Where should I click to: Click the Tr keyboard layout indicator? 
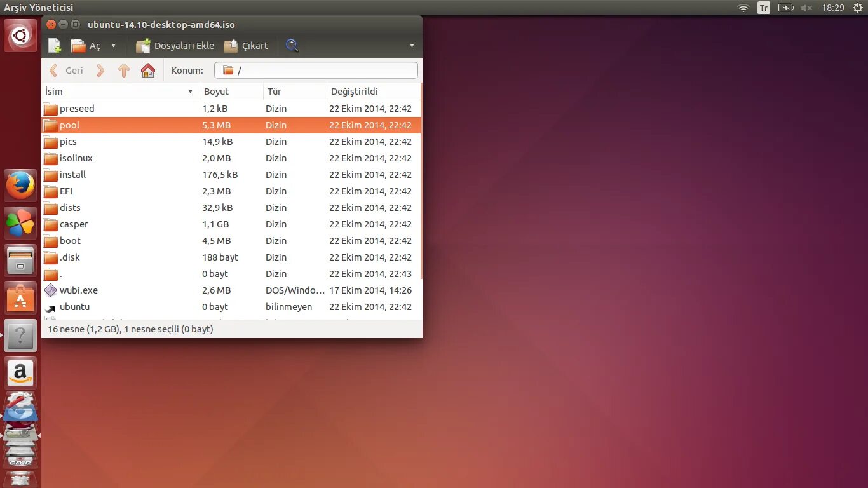pos(763,8)
